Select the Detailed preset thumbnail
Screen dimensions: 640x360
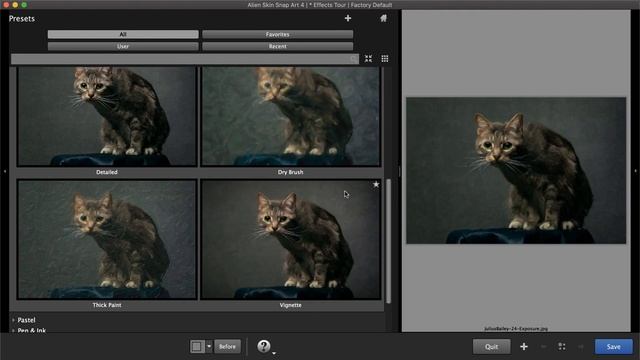click(x=107, y=117)
